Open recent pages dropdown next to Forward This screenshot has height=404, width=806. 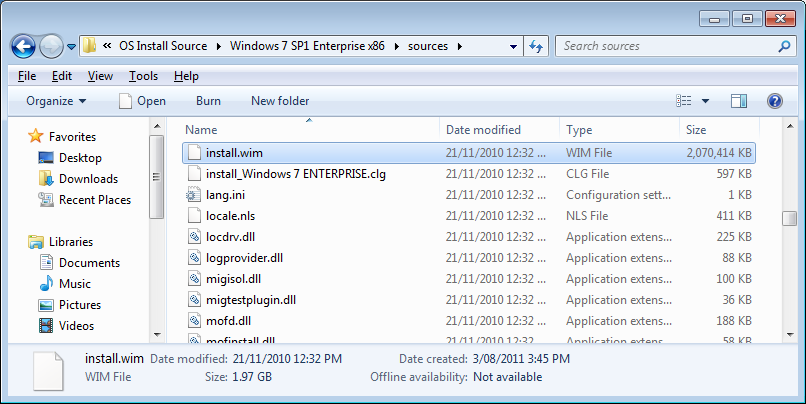click(x=71, y=47)
